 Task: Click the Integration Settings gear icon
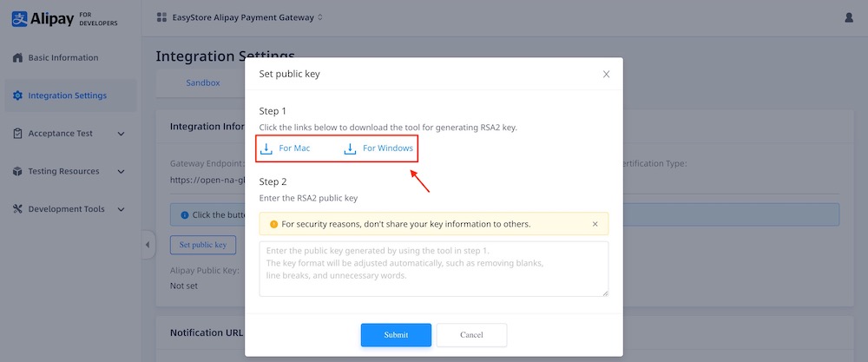pos(16,95)
